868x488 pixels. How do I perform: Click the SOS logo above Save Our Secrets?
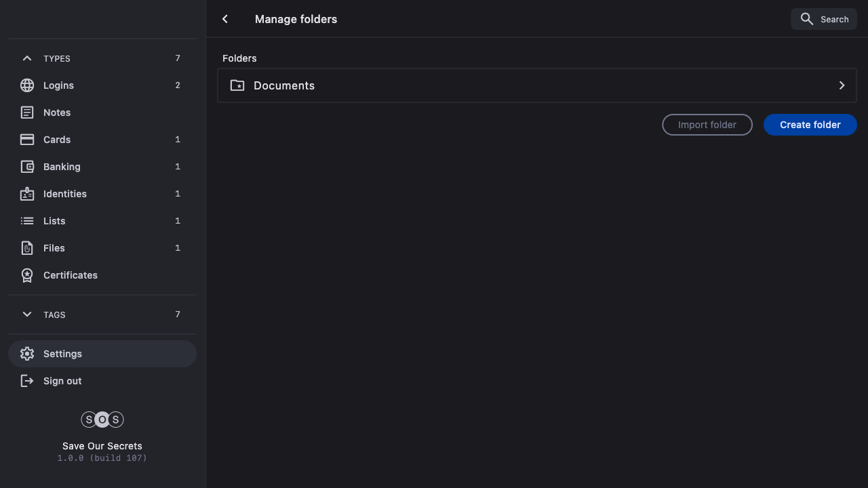coord(102,420)
